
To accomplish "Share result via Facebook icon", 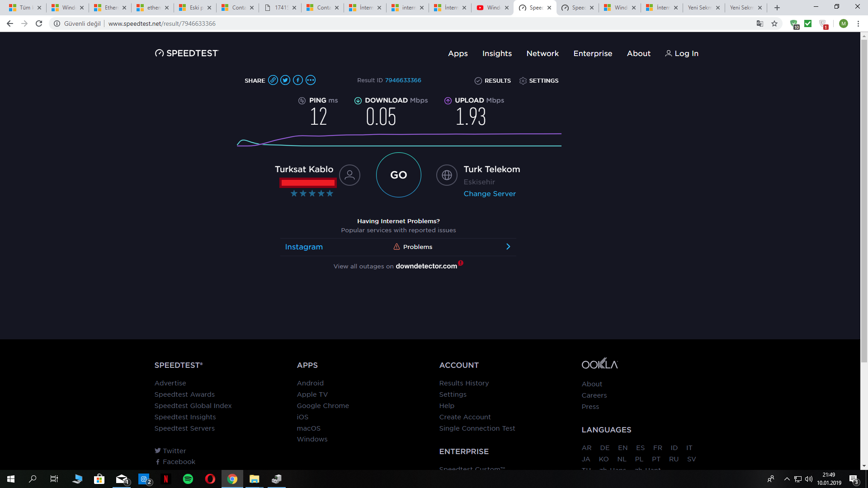I will [298, 80].
